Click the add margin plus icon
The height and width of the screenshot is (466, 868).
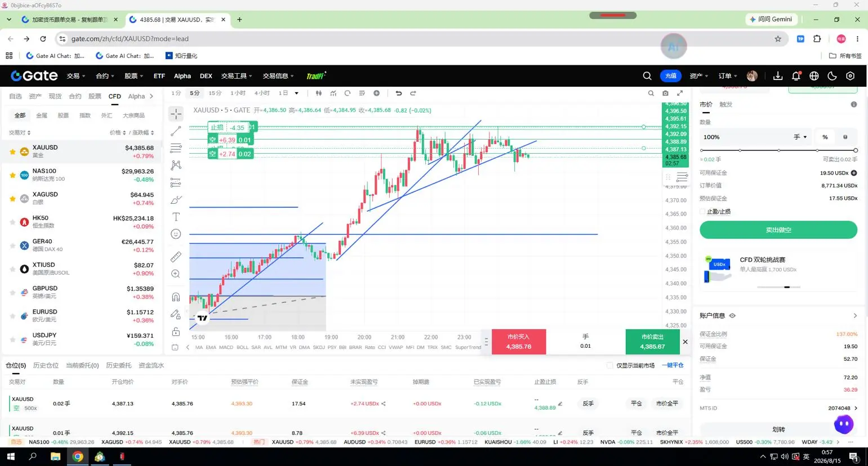(x=854, y=173)
